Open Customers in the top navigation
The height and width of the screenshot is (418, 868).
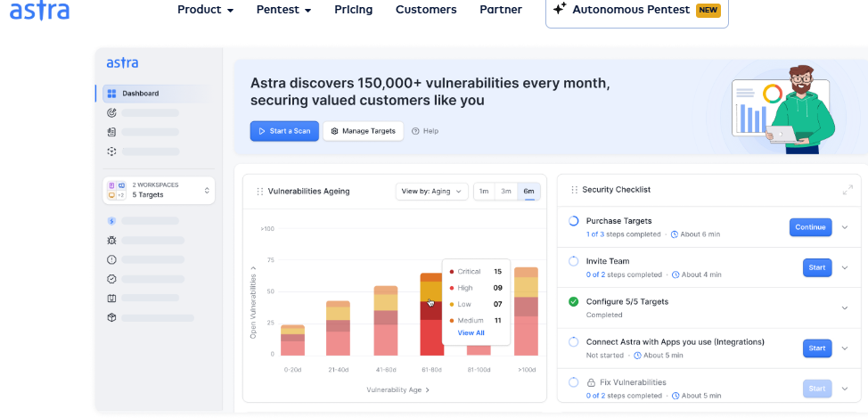click(x=426, y=10)
